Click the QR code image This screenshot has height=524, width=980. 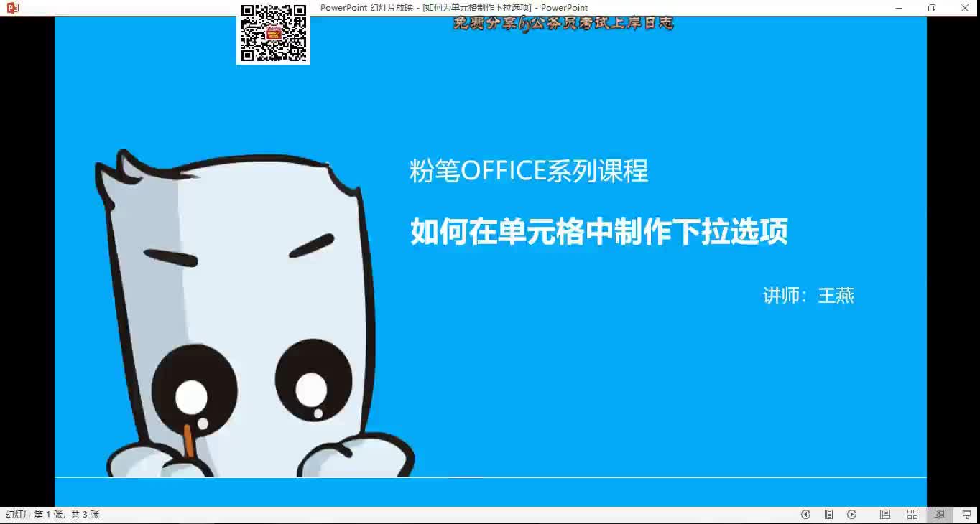pos(273,33)
